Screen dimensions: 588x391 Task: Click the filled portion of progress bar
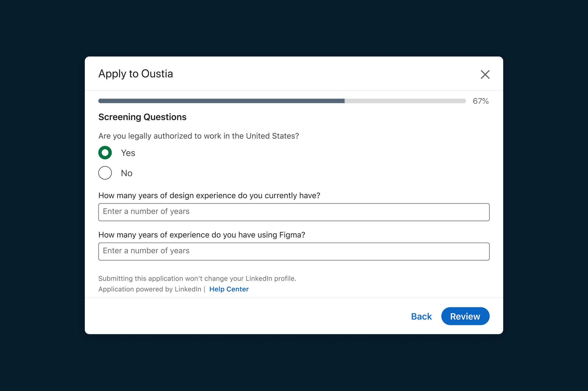coord(221,101)
